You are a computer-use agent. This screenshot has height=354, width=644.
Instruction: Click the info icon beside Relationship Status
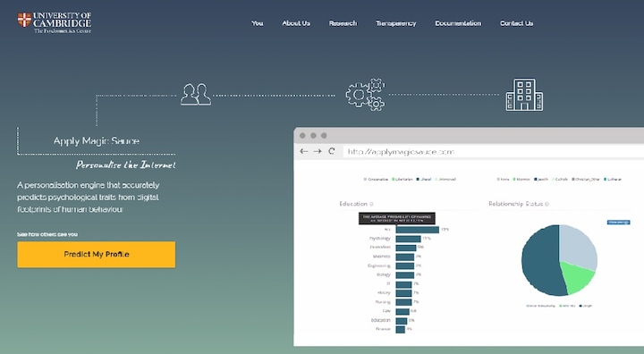(547, 204)
